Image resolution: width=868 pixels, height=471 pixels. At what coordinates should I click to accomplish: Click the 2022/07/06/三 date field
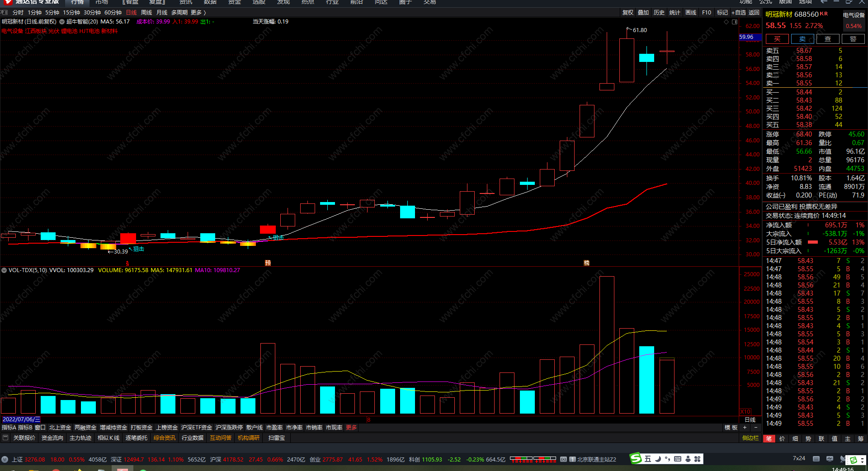pos(21,419)
